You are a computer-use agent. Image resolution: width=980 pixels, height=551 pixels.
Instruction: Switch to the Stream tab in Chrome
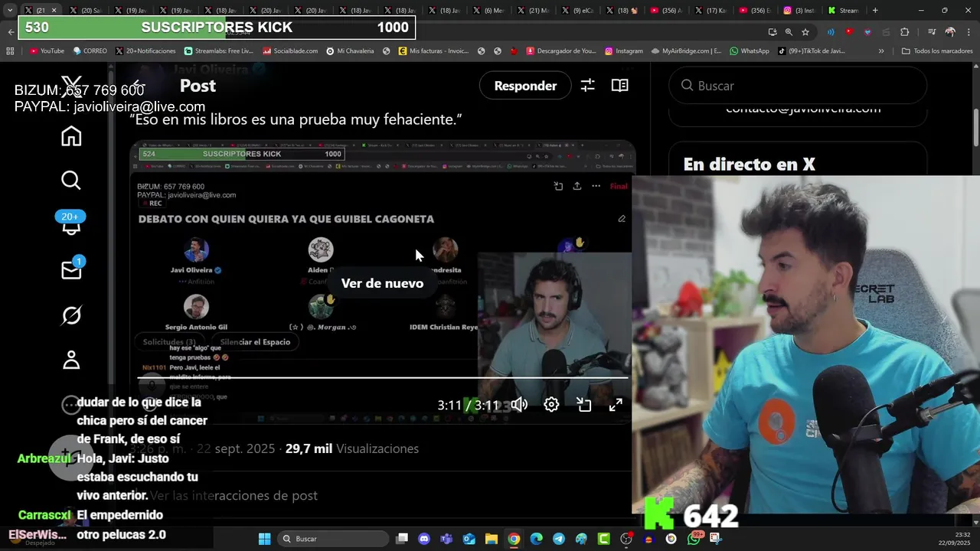click(x=843, y=11)
